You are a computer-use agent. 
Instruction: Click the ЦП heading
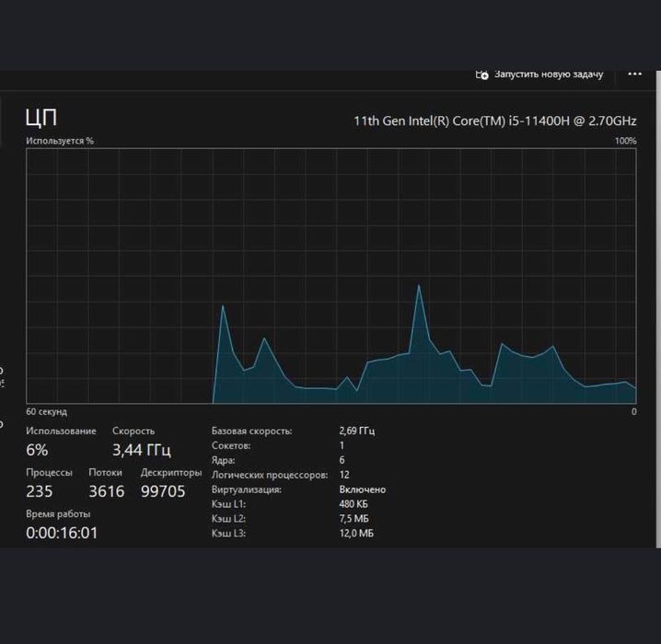pos(41,118)
